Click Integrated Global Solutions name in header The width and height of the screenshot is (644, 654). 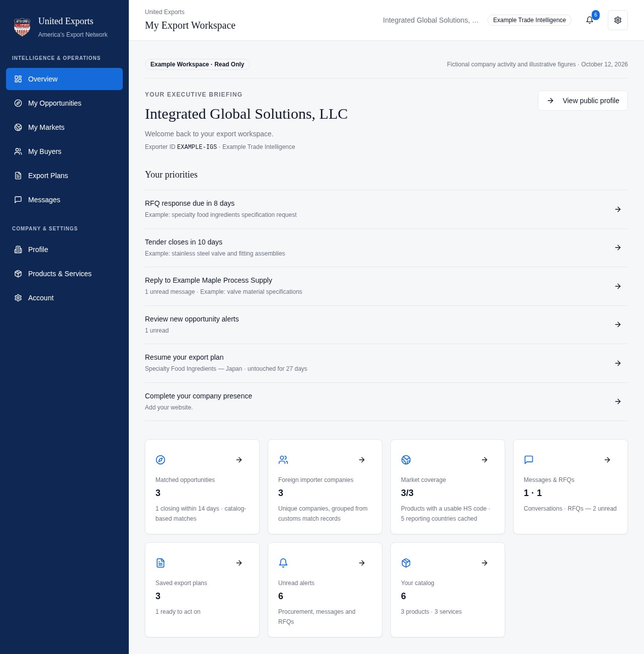431,20
